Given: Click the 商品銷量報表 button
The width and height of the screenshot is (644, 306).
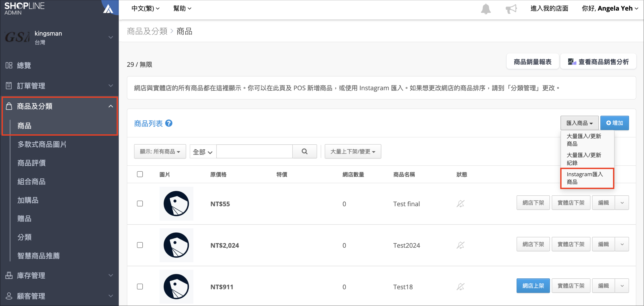Looking at the screenshot, I should pyautogui.click(x=533, y=62).
